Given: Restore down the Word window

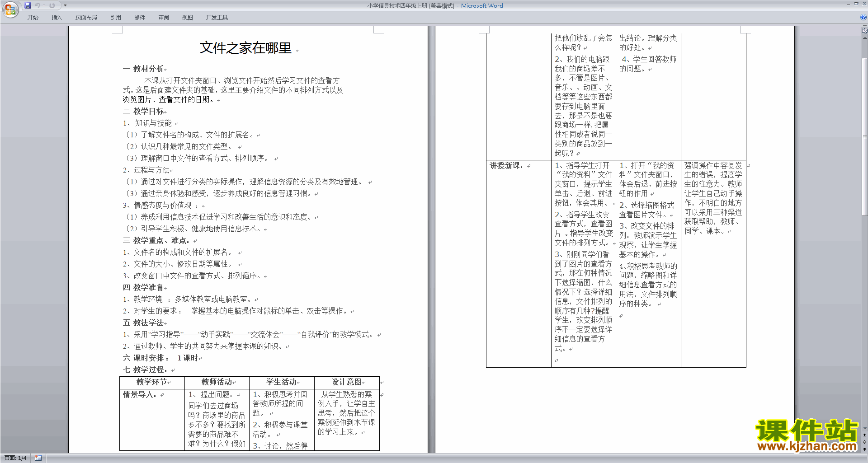Looking at the screenshot, I should pos(856,4).
